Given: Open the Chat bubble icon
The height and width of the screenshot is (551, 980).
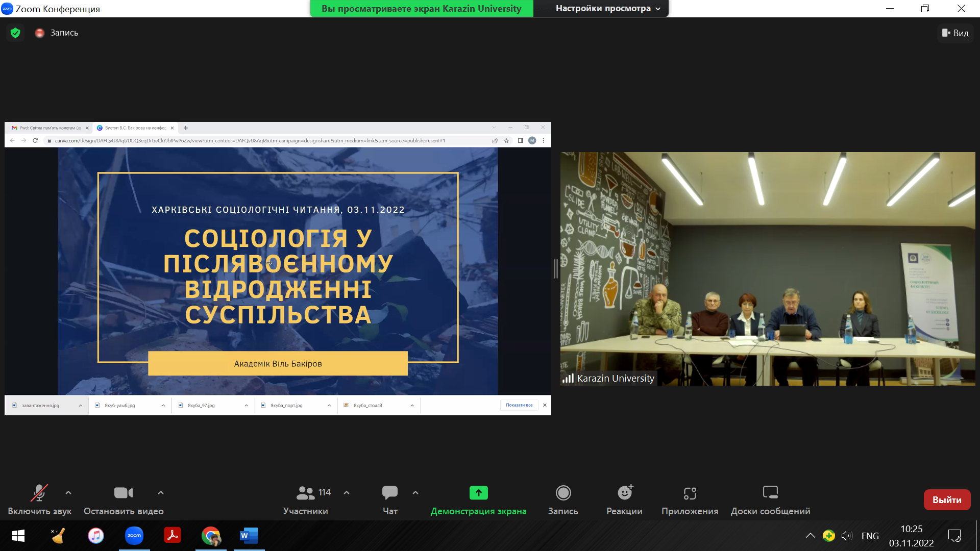Looking at the screenshot, I should click(389, 493).
